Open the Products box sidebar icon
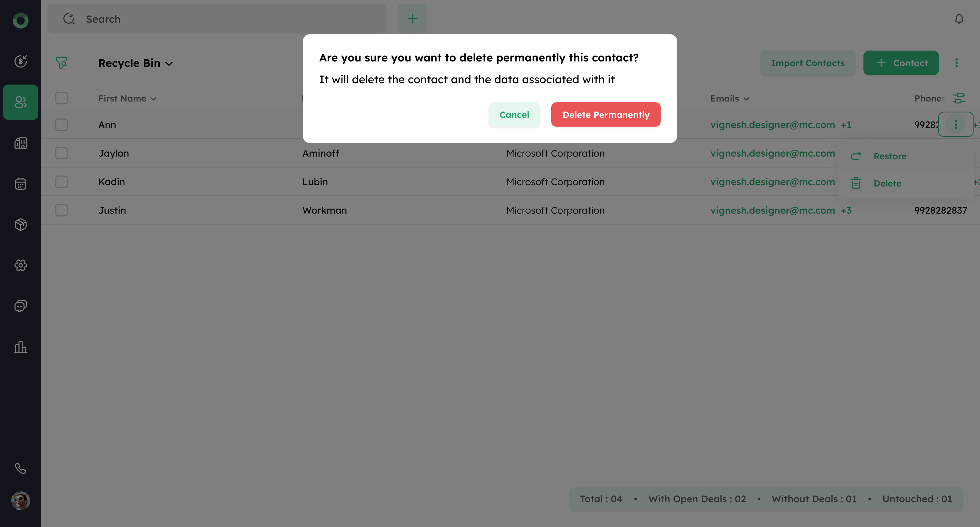 20,224
